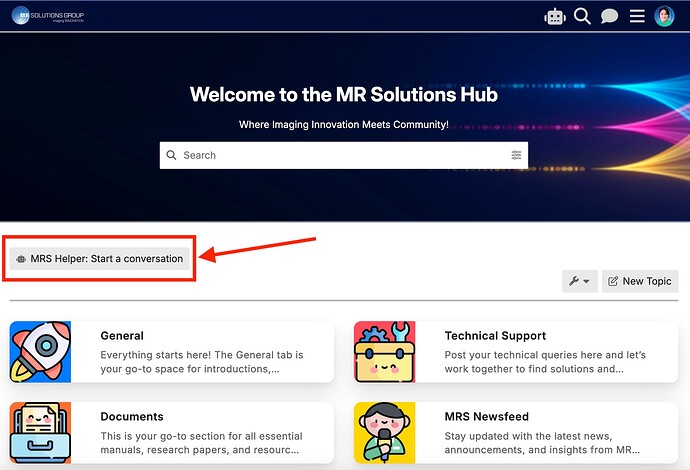The width and height of the screenshot is (690, 470).
Task: Open the header search magnifier icon
Action: [582, 16]
